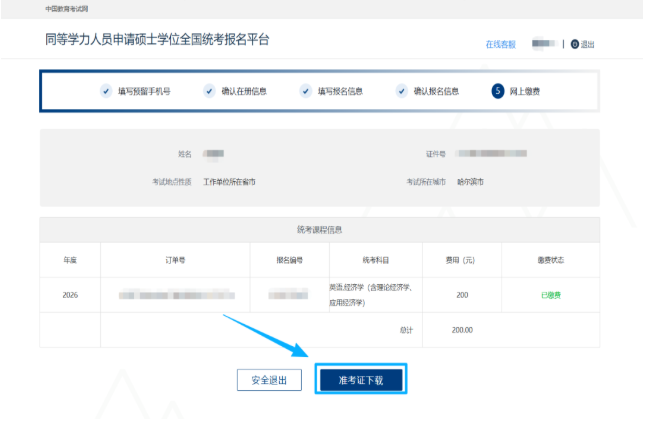The height and width of the screenshot is (429, 645).
Task: Click the 报名编号 column header
Action: click(290, 260)
